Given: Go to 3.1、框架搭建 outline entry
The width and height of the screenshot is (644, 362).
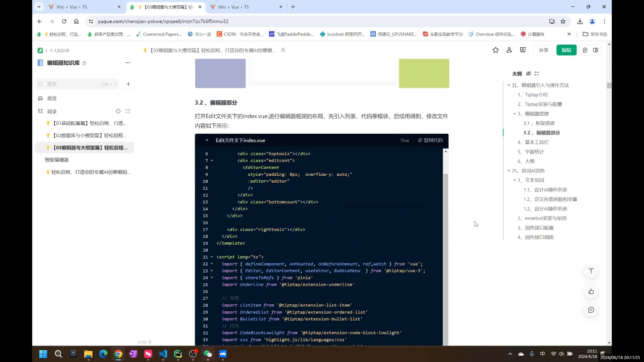Looking at the screenshot, I should (539, 123).
